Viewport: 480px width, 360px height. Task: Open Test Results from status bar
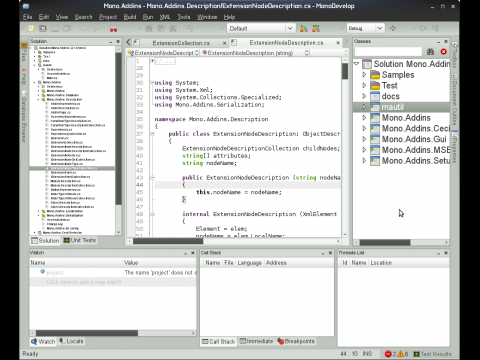point(432,354)
